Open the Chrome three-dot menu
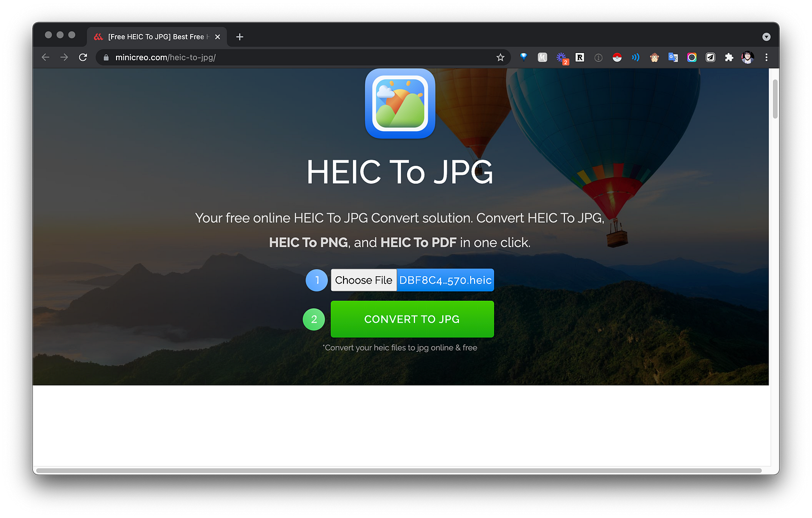Screen dimensions: 812x518 point(766,57)
